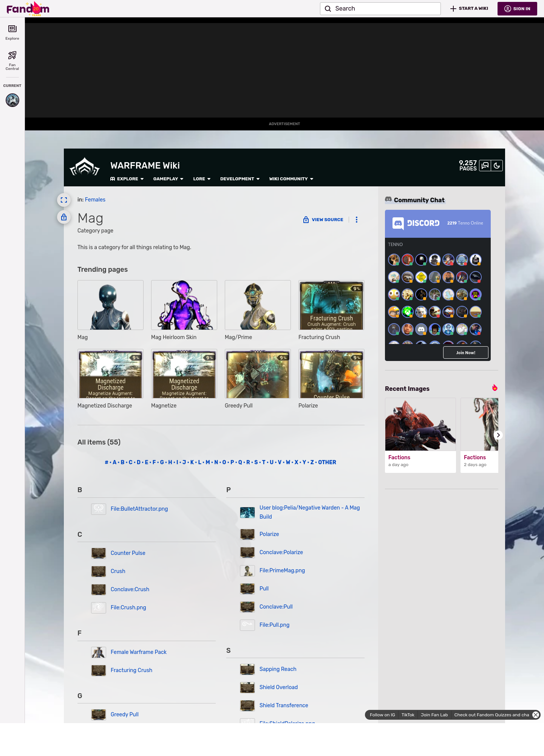Click the Warframe lotus logo
This screenshot has height=756, width=544.
pyautogui.click(x=85, y=167)
